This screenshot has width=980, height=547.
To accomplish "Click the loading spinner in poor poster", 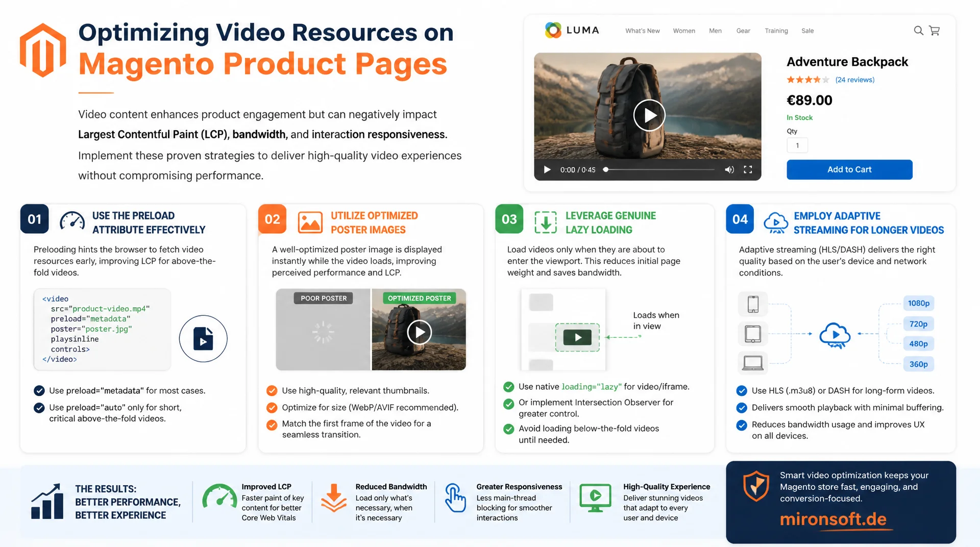I will (323, 332).
